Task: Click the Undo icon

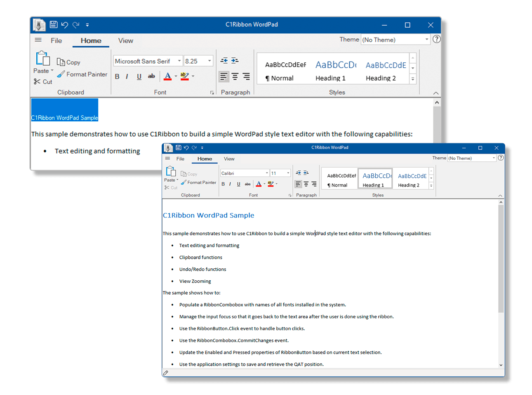Action: pyautogui.click(x=65, y=24)
